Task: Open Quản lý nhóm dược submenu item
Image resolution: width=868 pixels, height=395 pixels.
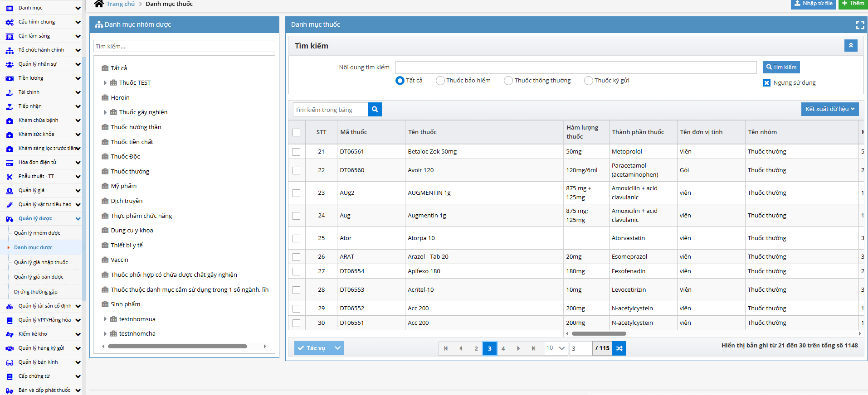Action: coord(37,233)
